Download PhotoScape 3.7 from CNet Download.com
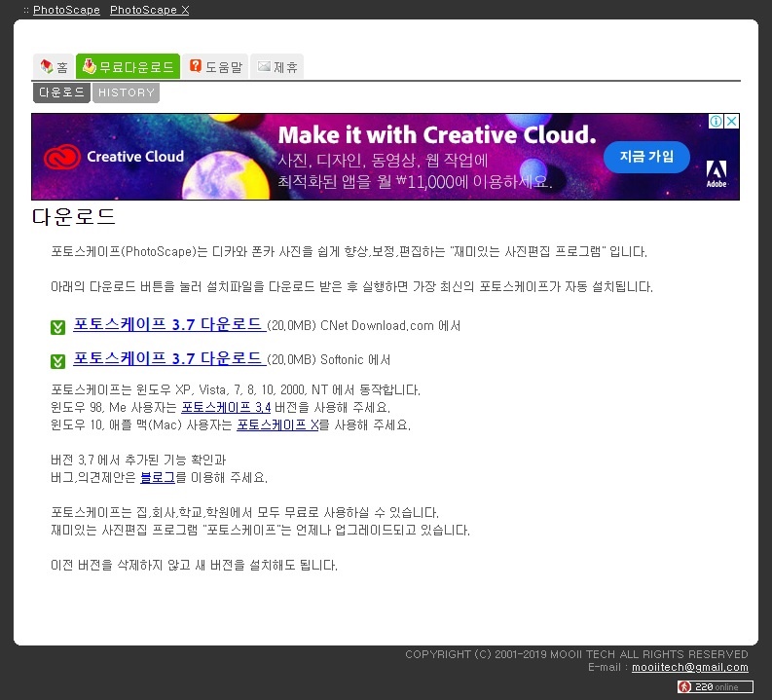Viewport: 772px width, 700px height. 169,324
